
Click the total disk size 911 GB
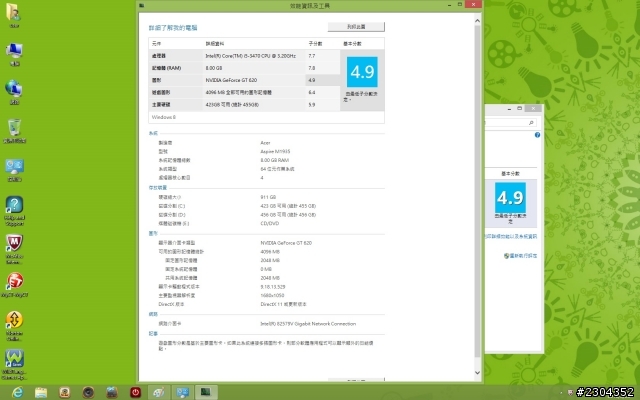point(268,197)
